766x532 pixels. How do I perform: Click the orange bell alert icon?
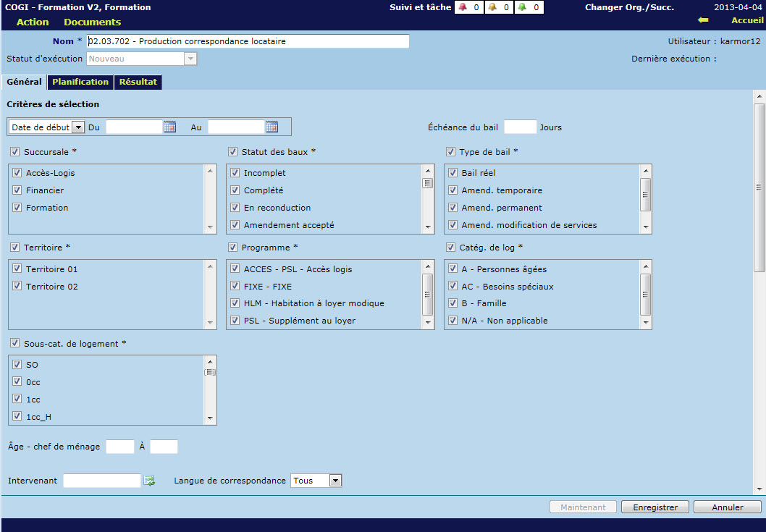coord(492,7)
